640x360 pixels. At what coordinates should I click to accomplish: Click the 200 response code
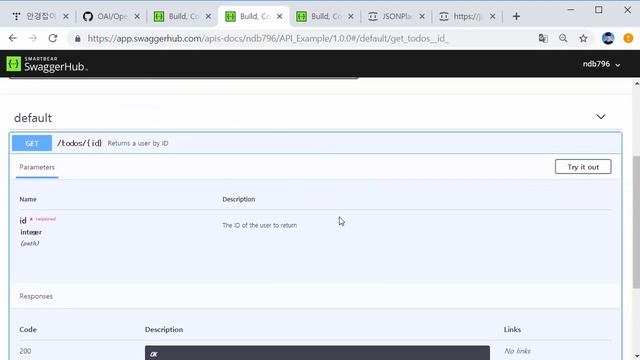[x=25, y=351]
